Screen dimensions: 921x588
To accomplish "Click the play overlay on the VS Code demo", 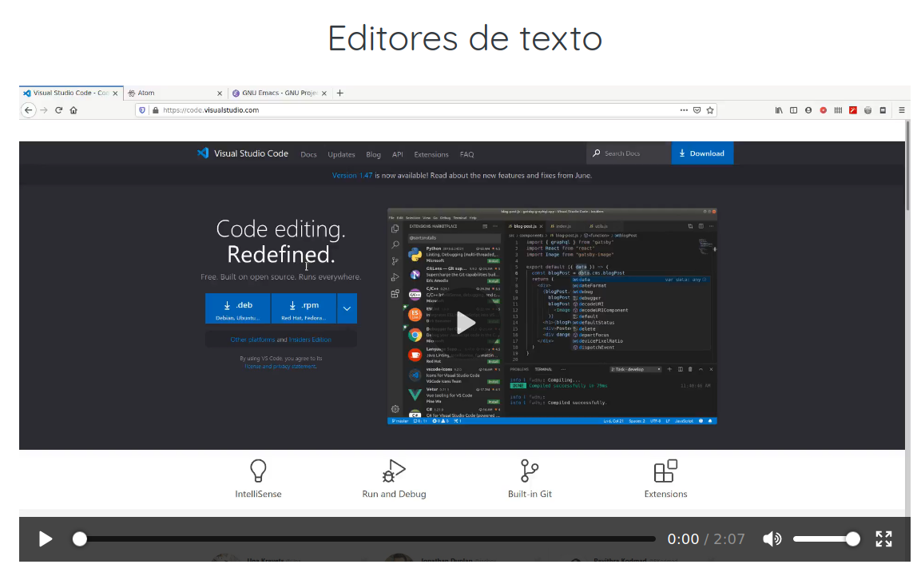I will 466,323.
